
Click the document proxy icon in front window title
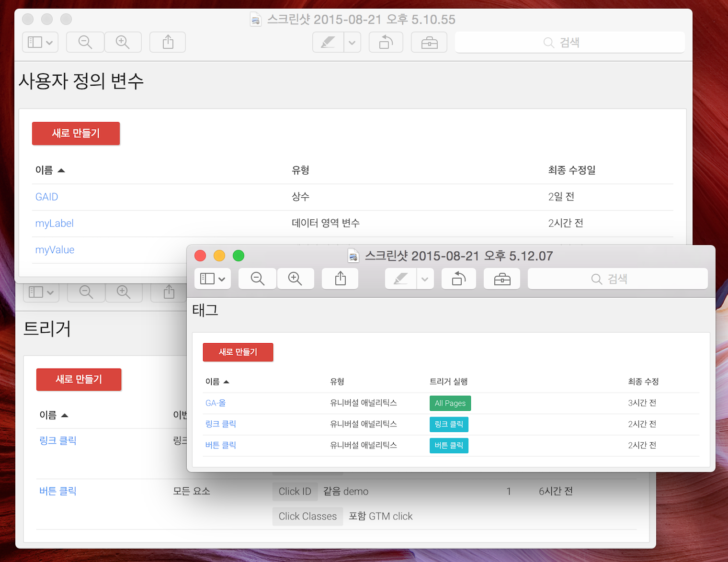click(x=353, y=256)
